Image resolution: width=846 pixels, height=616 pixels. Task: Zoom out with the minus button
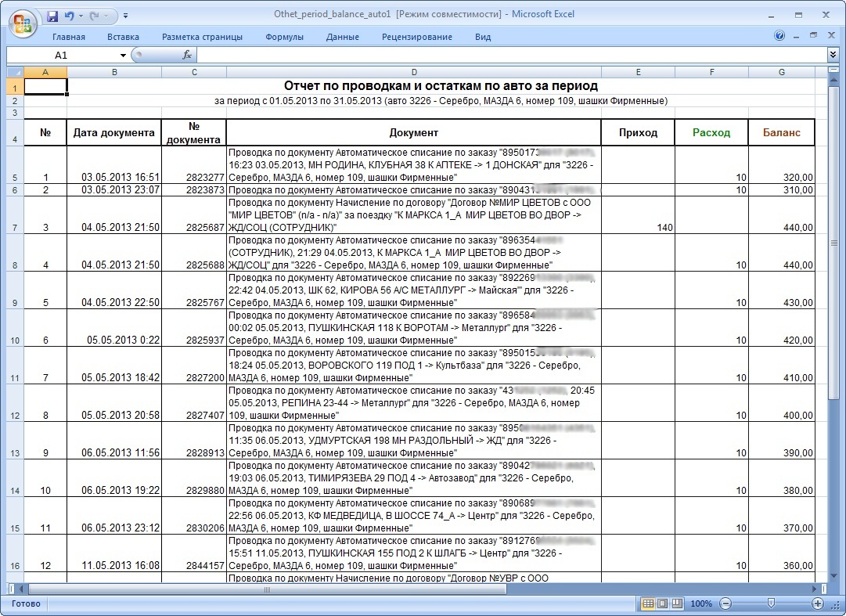[x=725, y=603]
